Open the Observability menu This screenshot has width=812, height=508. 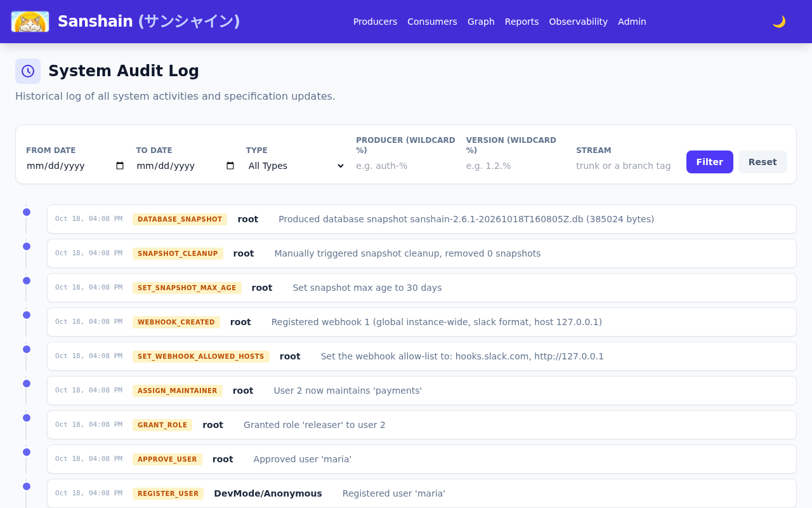pos(578,22)
